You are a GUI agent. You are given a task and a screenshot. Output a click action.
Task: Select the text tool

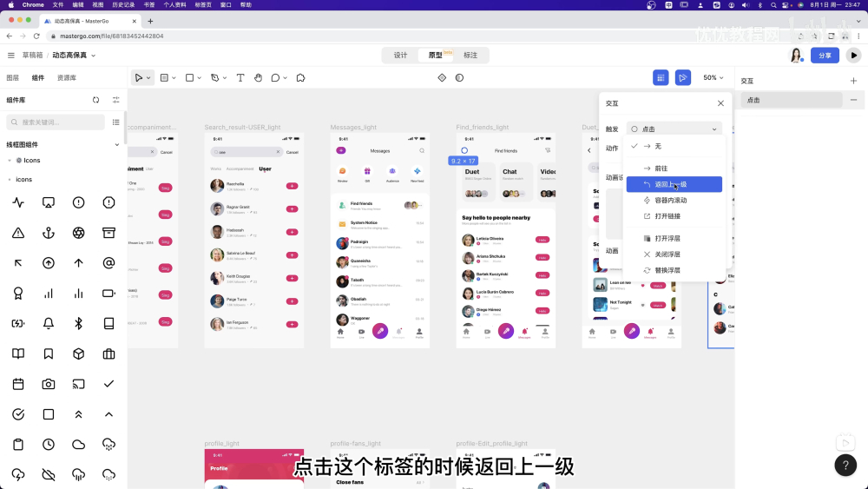[x=240, y=78]
